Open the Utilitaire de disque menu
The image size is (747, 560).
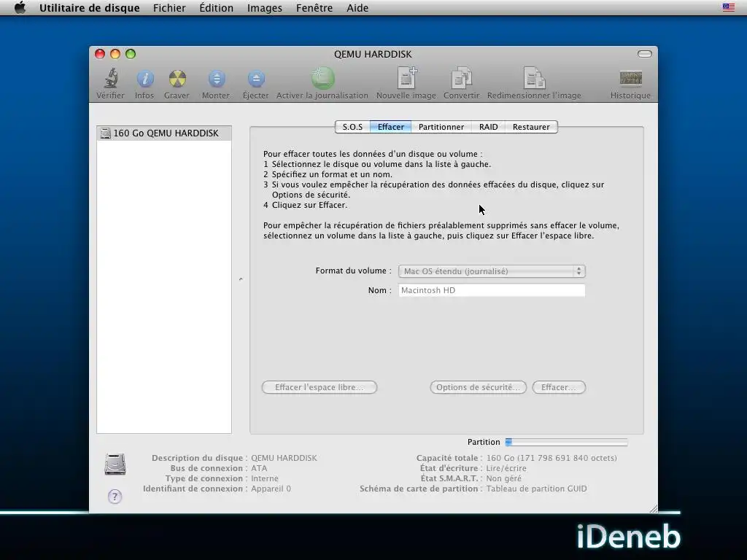pos(90,8)
